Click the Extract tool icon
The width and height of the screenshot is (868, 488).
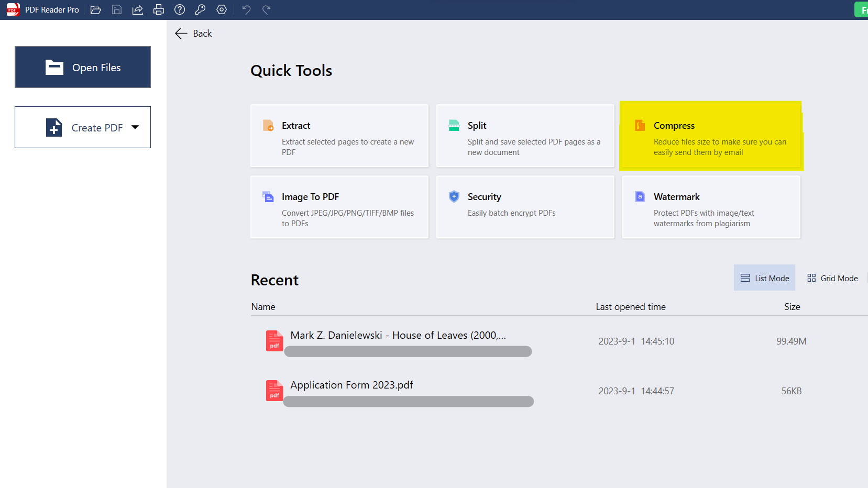(268, 126)
